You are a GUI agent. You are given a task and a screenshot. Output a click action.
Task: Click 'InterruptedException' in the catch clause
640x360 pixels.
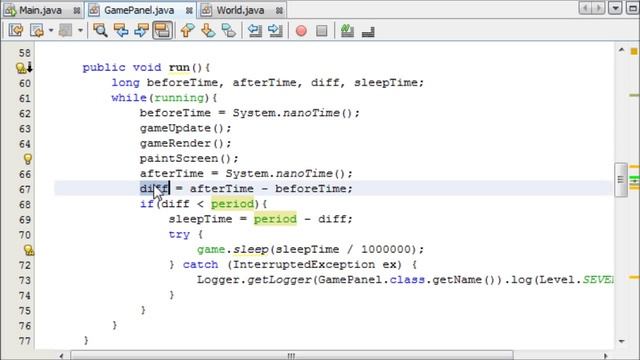coord(304,264)
